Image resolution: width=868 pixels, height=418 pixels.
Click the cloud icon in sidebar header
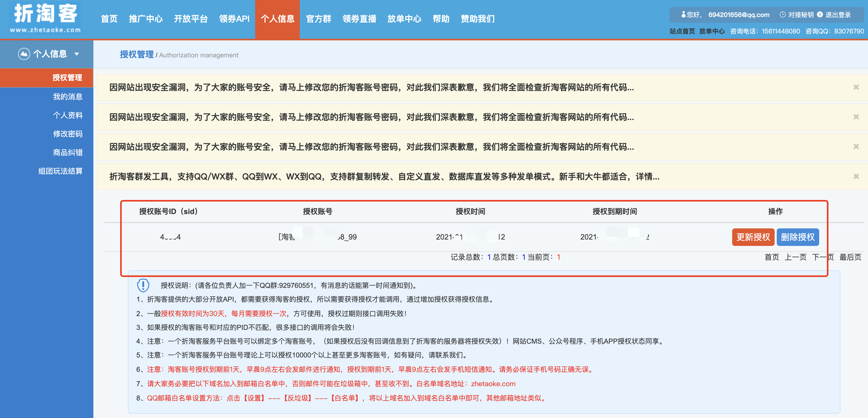(x=24, y=54)
